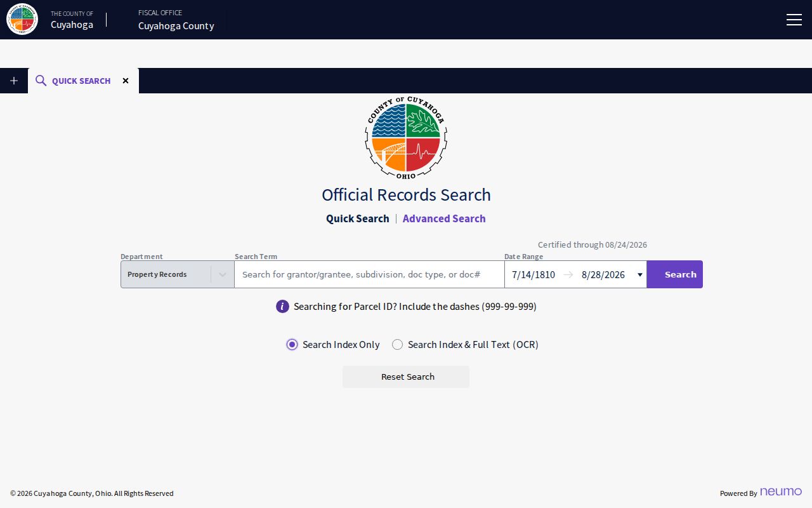Click the Cuyahoga County seal in the header
This screenshot has height=508, width=812.
pyautogui.click(x=22, y=20)
